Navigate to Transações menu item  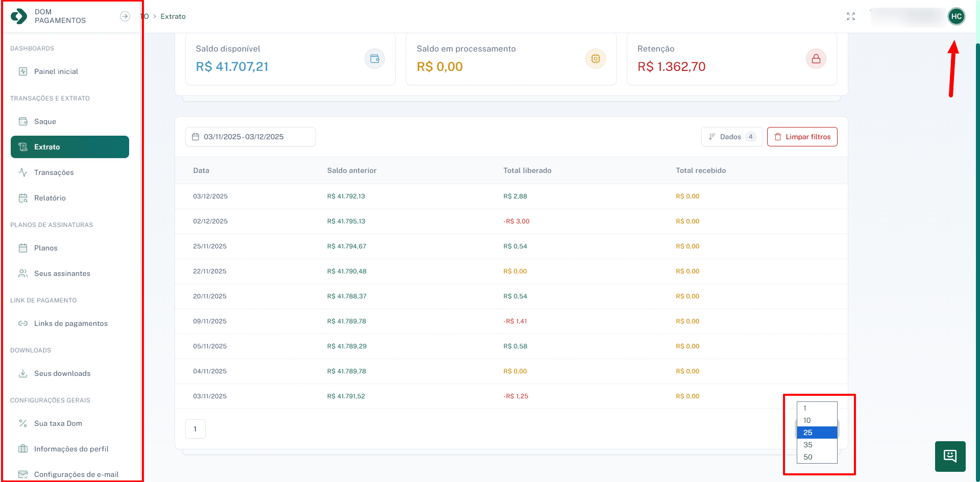[54, 172]
